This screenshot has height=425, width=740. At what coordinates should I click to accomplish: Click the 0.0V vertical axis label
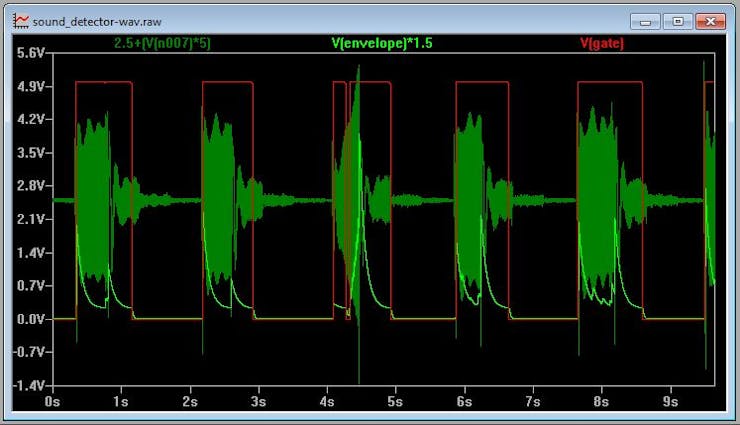[30, 319]
